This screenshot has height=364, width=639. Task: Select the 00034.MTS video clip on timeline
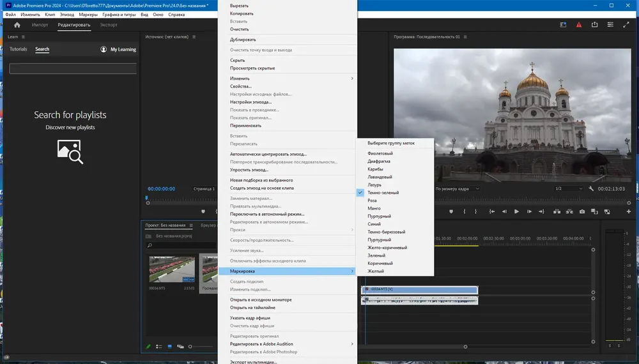[419, 289]
